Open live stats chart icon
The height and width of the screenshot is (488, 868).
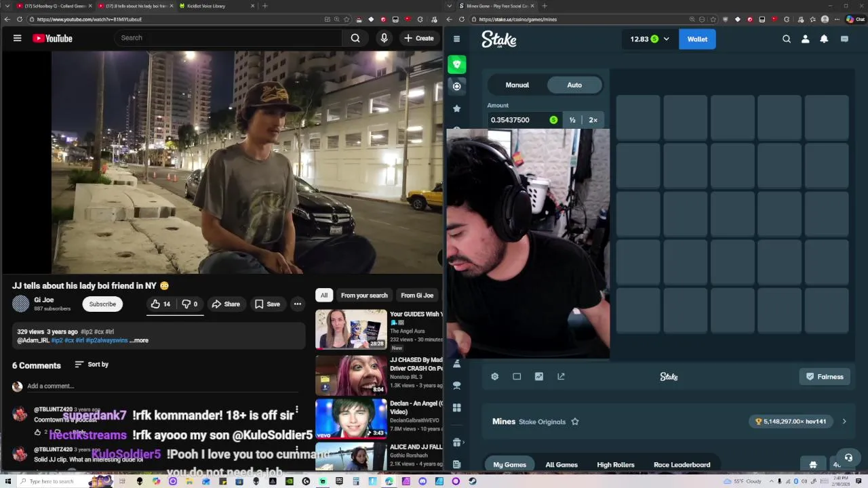coord(539,377)
